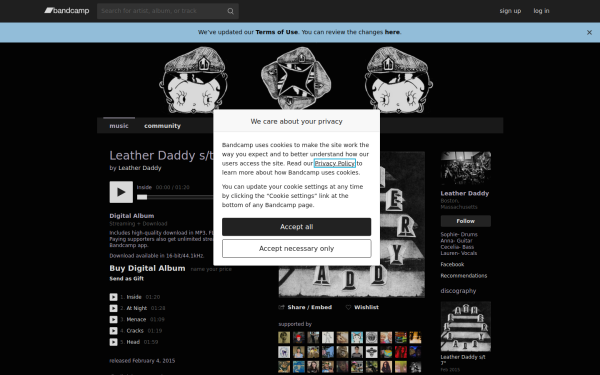Image resolution: width=600 pixels, height=375 pixels.
Task: Click the Bandcamp logo
Action: tap(67, 11)
